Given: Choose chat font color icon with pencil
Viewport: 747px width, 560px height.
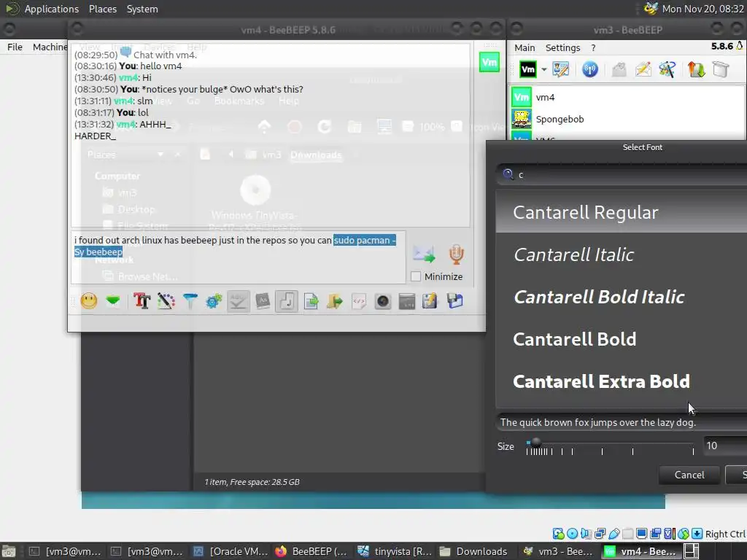Looking at the screenshot, I should [166, 301].
